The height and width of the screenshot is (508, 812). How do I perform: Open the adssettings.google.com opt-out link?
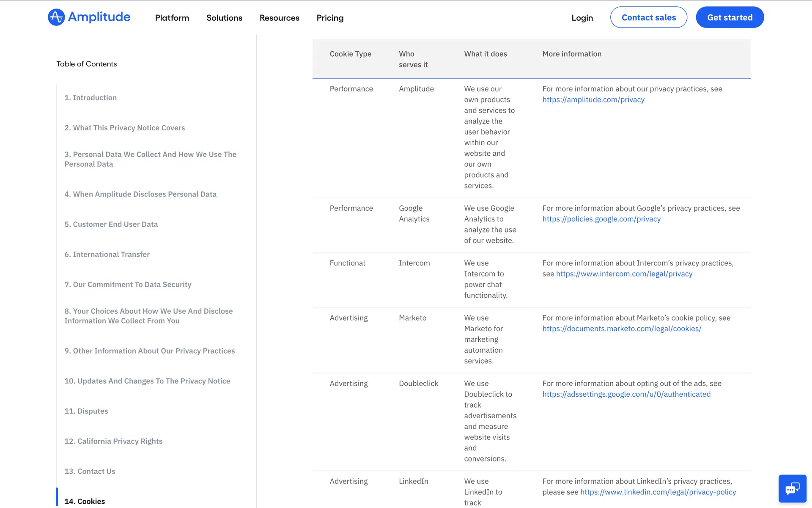[x=626, y=394]
